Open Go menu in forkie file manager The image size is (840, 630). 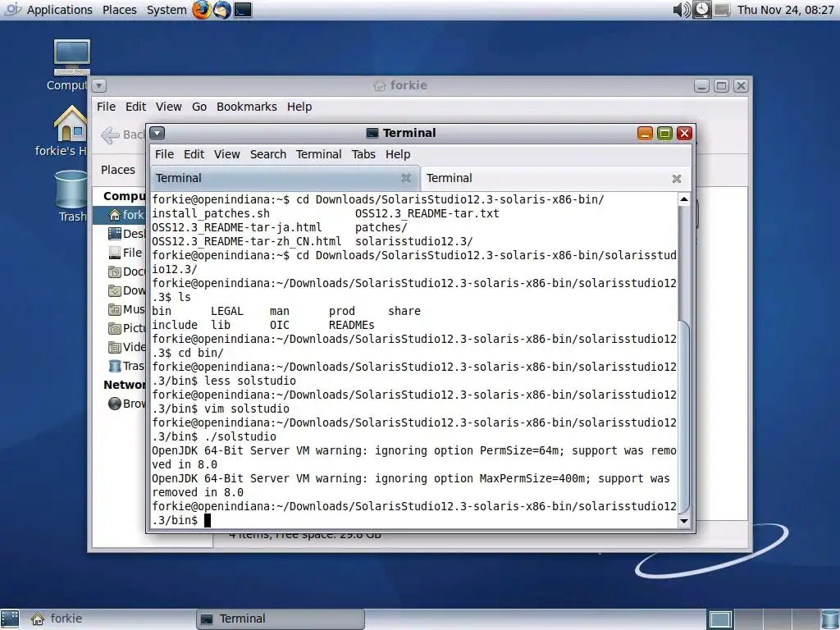tap(199, 107)
